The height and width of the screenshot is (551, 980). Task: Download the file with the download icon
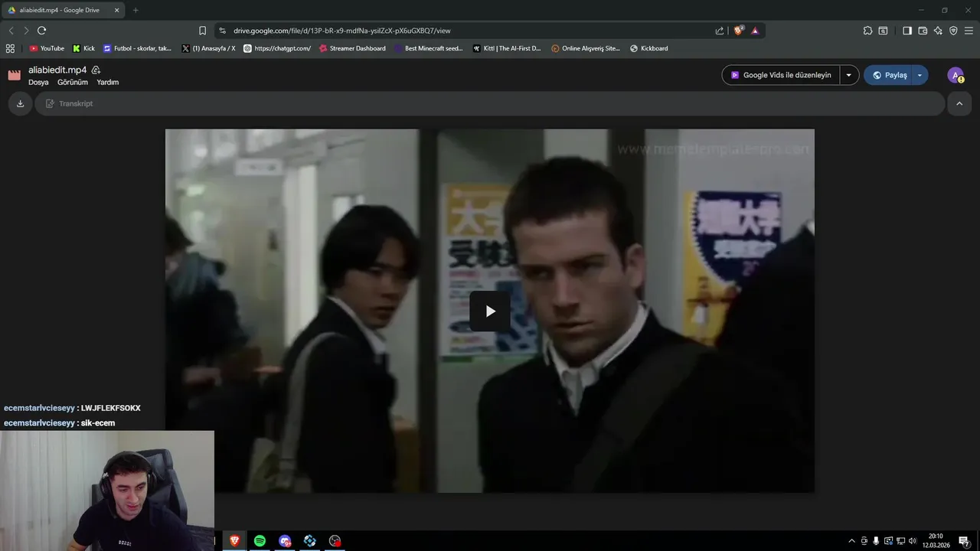tap(20, 103)
